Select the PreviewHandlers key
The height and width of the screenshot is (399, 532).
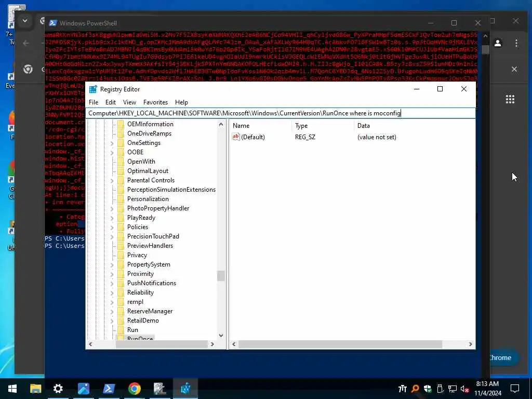pyautogui.click(x=150, y=246)
